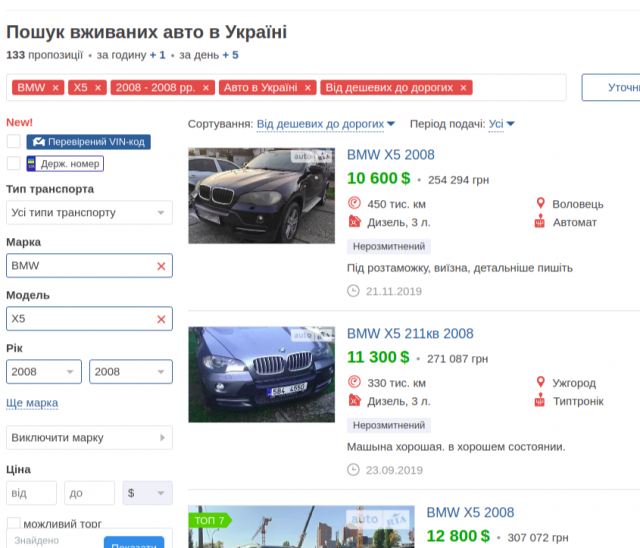Click description Машына хорошая text
This screenshot has width=640, height=548.
tap(456, 447)
